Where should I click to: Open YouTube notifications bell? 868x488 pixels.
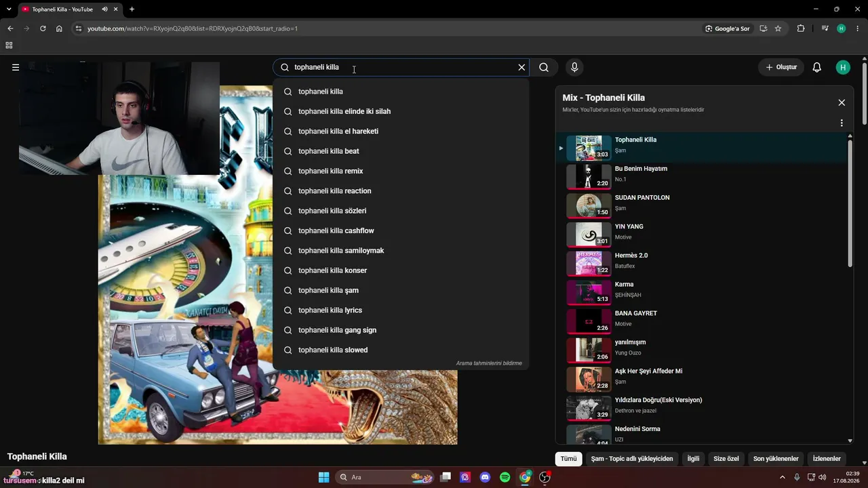pyautogui.click(x=817, y=67)
